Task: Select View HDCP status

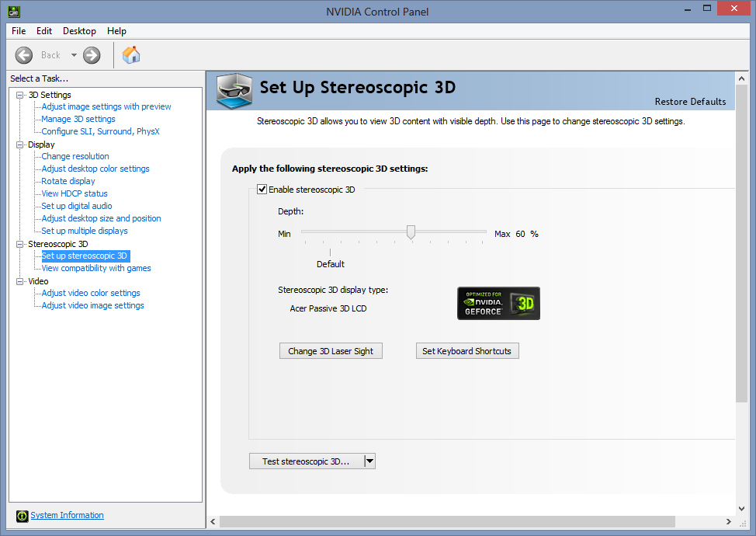Action: coord(75,193)
